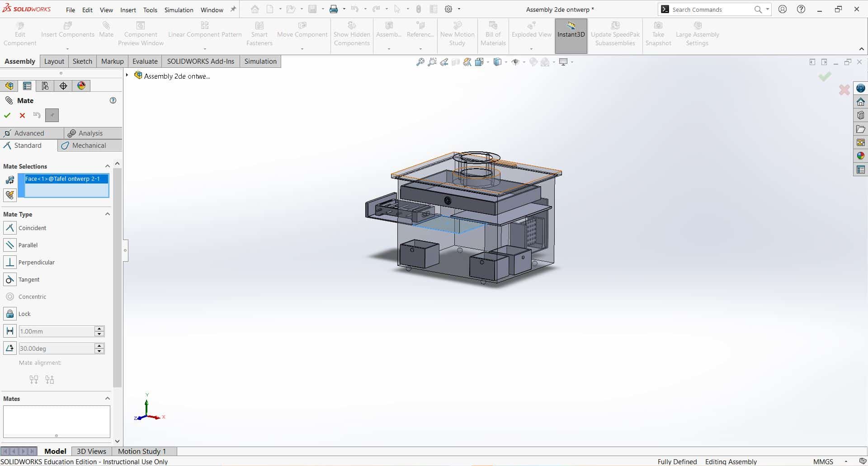
Task: Click the 3D Views bottom tab
Action: pos(91,451)
